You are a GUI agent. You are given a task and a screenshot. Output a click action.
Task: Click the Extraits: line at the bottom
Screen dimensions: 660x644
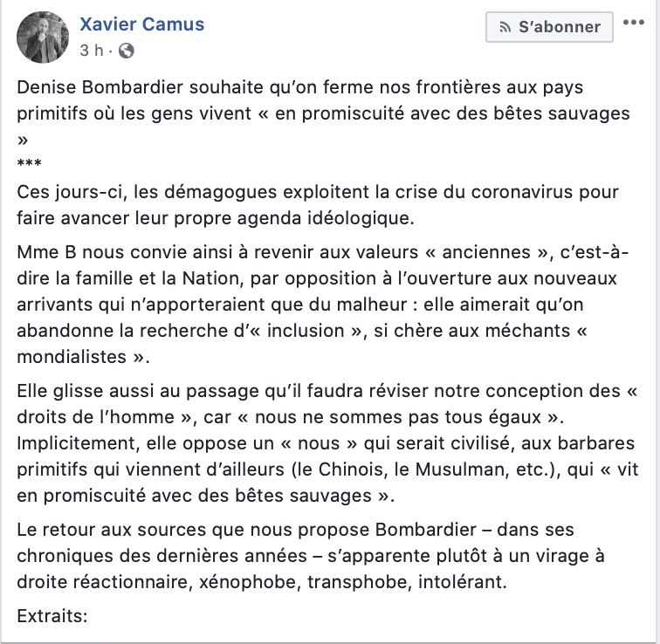click(x=52, y=616)
